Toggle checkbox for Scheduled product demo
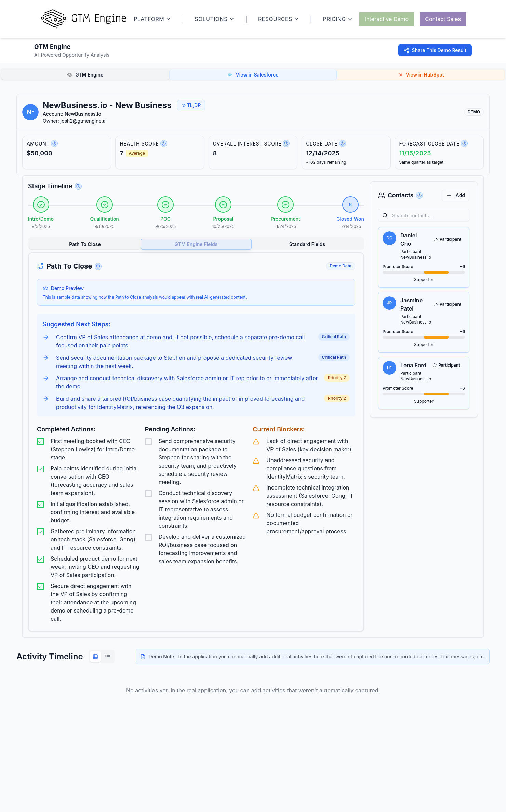506x812 pixels. click(40, 559)
